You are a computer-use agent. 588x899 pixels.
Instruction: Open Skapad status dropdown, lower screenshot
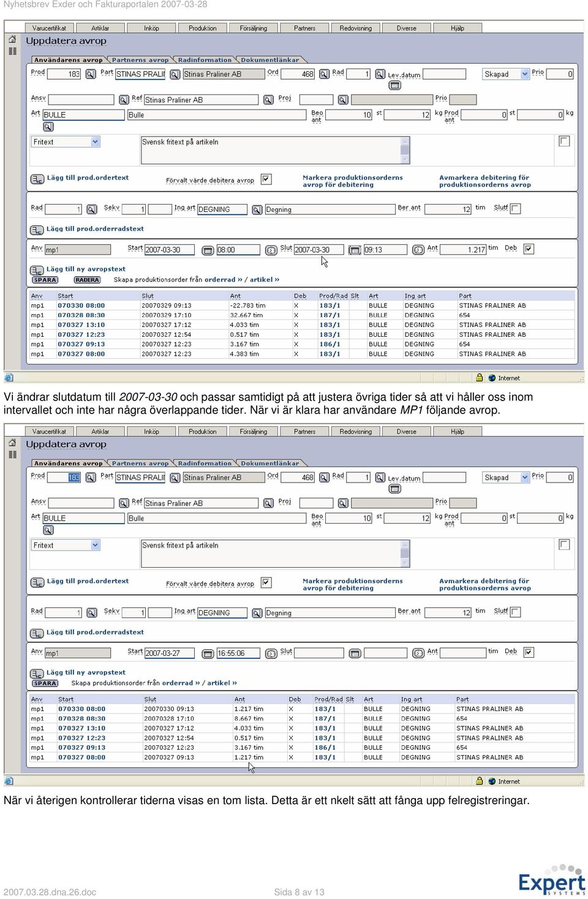(x=505, y=478)
